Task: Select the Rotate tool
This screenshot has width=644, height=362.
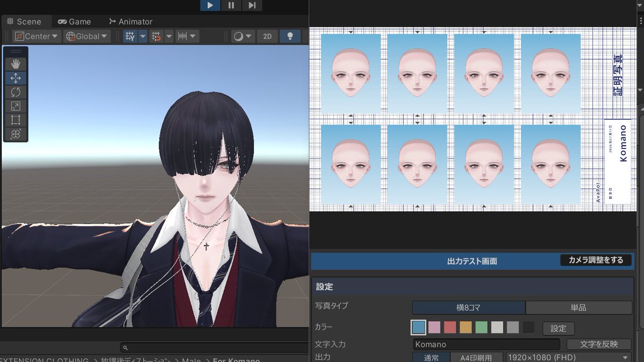Action: [16, 92]
